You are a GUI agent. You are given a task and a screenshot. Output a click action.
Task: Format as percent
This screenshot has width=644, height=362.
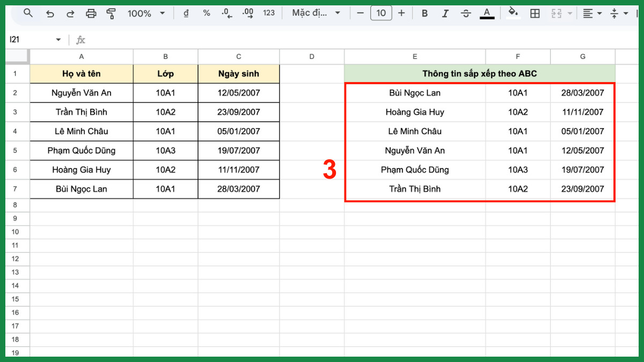click(207, 13)
